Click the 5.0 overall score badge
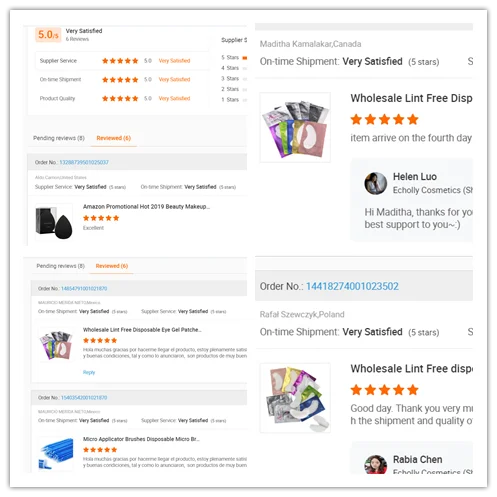Viewport: 497px width, 497px height. click(48, 35)
